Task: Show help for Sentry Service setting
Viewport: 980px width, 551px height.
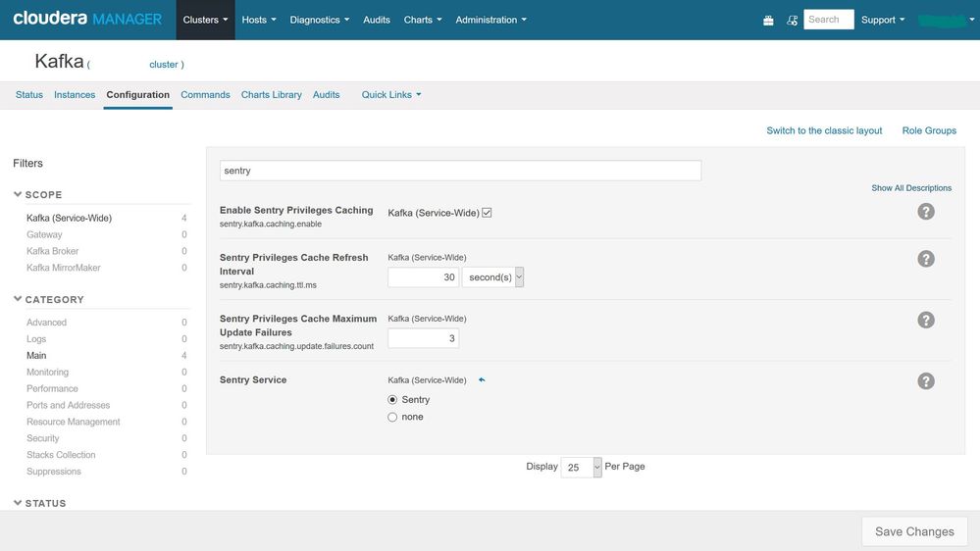Action: point(926,381)
